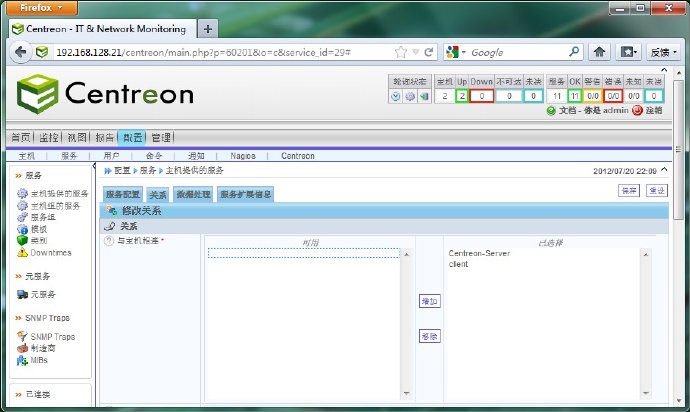Open 主机组的服务 gear icon in sidebar
690x412 pixels.
(x=22, y=206)
